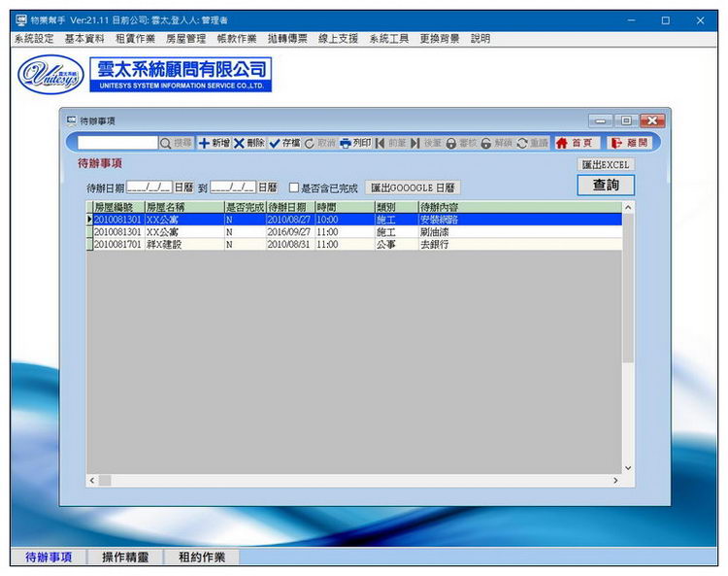Click the 新增 (add) toolbar icon
This screenshot has height=576, width=728.
point(205,143)
